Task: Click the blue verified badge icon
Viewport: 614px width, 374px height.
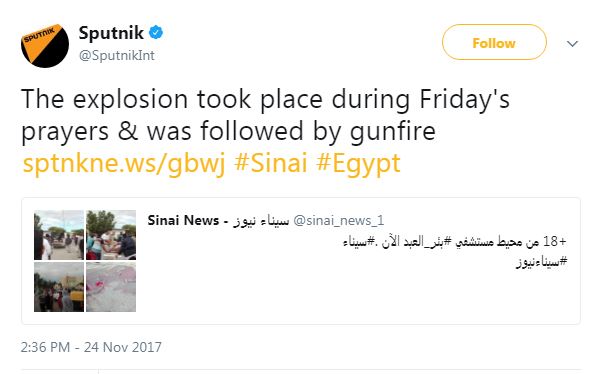Action: pos(156,33)
